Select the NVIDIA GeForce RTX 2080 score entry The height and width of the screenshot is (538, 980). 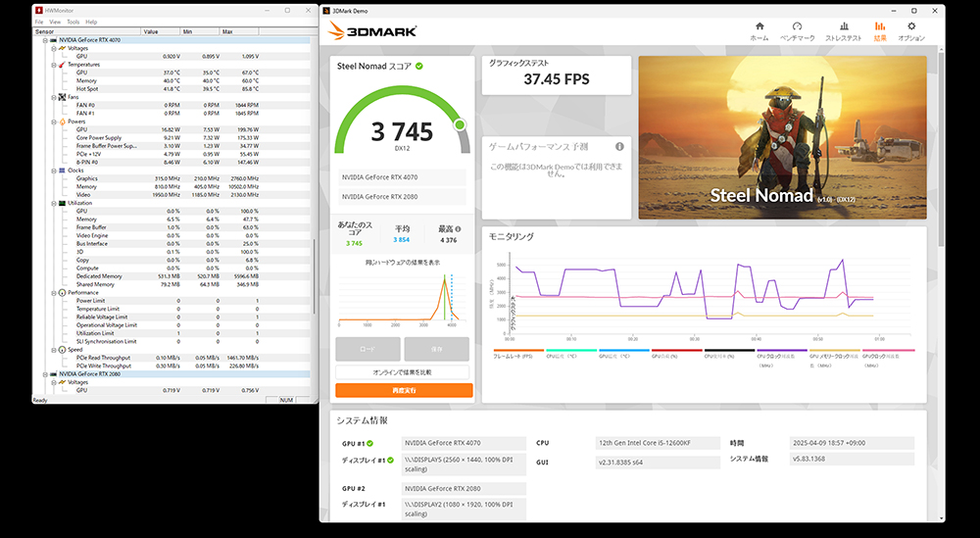click(x=403, y=197)
